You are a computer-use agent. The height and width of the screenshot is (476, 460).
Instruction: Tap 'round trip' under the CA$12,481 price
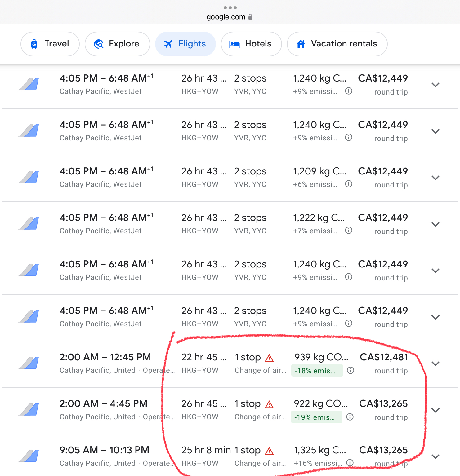coord(391,371)
